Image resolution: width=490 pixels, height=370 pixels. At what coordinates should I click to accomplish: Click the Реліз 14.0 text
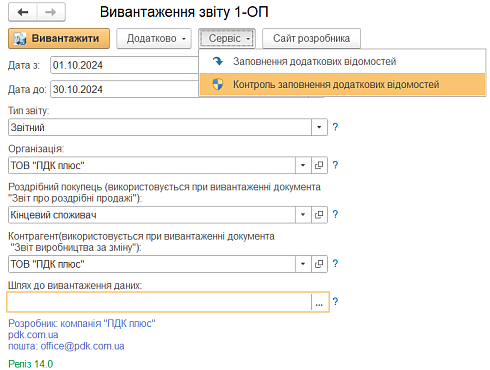point(30,364)
